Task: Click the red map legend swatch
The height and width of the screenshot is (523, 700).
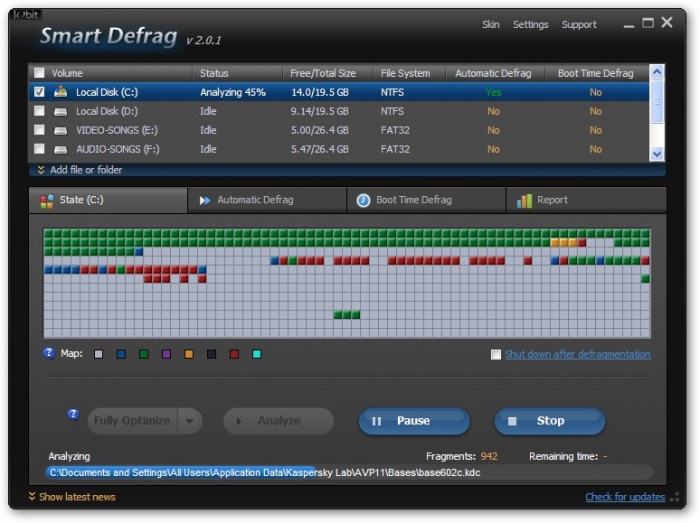Action: coord(234,354)
